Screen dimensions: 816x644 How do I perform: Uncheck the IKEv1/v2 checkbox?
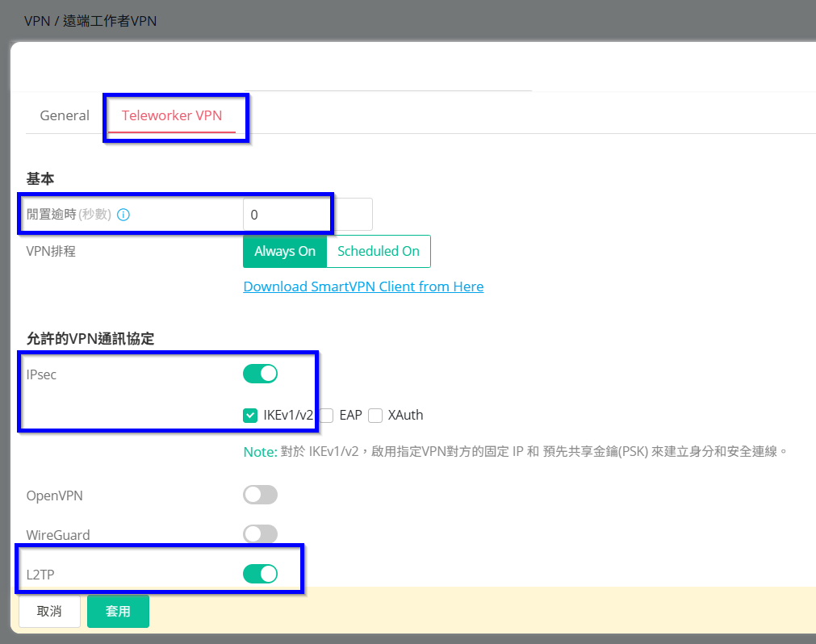(x=250, y=416)
